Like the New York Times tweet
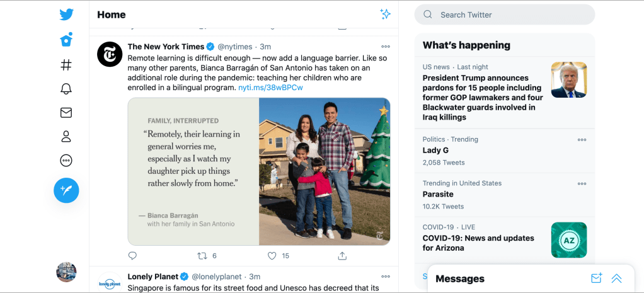The height and width of the screenshot is (293, 644). 272,256
